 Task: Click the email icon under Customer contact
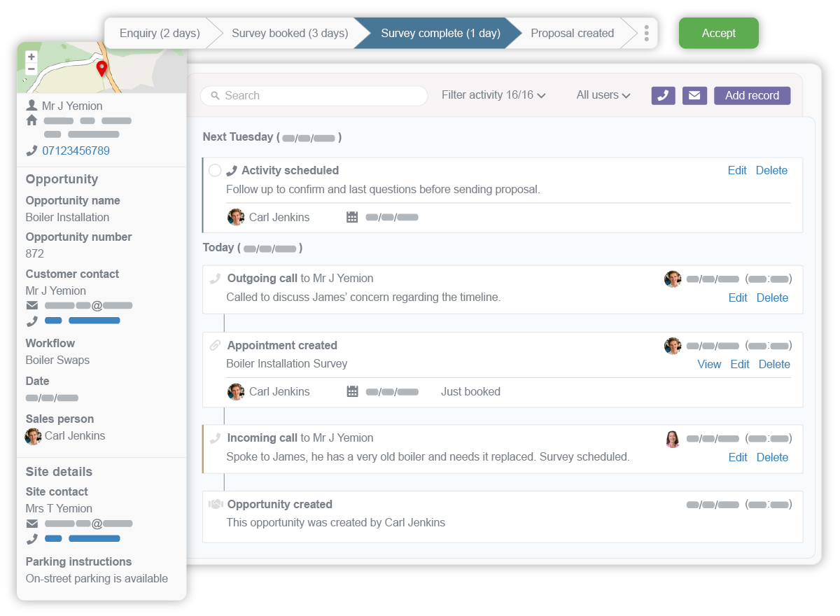(x=32, y=305)
